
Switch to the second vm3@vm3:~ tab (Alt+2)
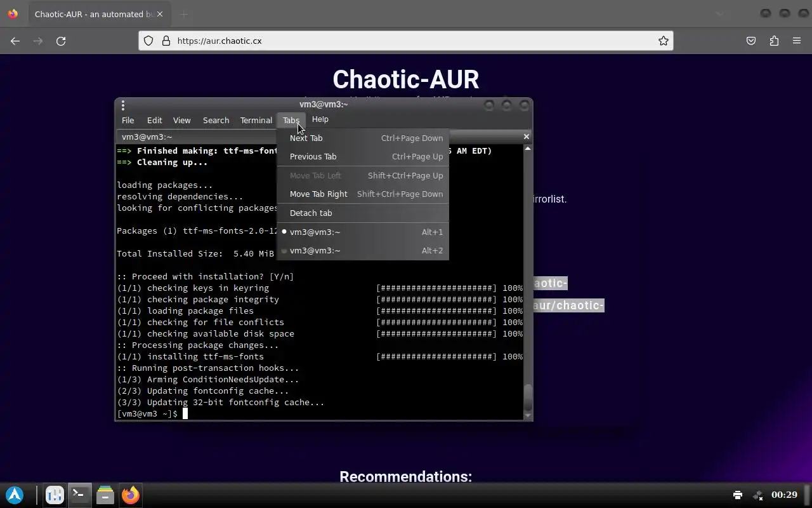[363, 250]
